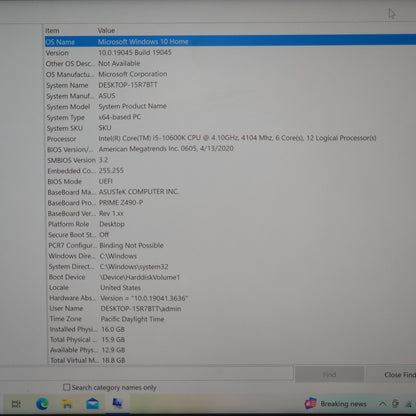Select the System Model row
The image size is (416, 416).
[231, 107]
